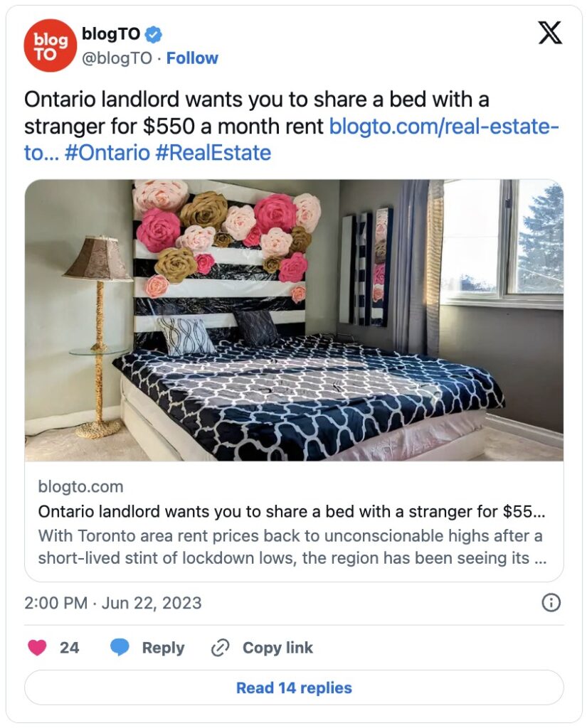Click the #RealEstate hashtag
The width and height of the screenshot is (587, 728).
tap(213, 153)
